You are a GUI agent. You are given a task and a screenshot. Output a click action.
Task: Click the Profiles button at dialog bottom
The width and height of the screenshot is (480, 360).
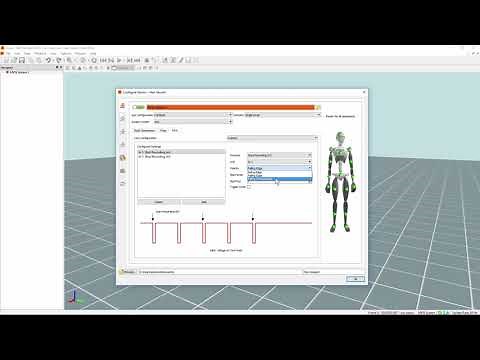[128, 272]
